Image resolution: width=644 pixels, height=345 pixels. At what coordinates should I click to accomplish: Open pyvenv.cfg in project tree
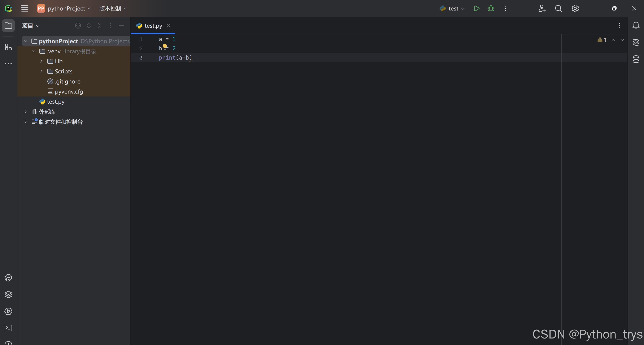[x=69, y=92]
